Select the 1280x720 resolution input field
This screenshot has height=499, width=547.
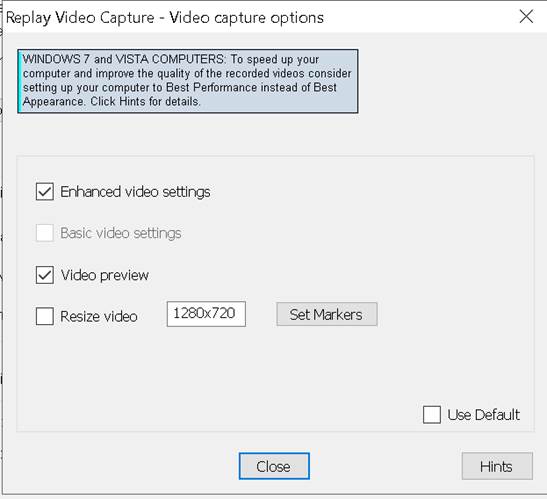[206, 314]
